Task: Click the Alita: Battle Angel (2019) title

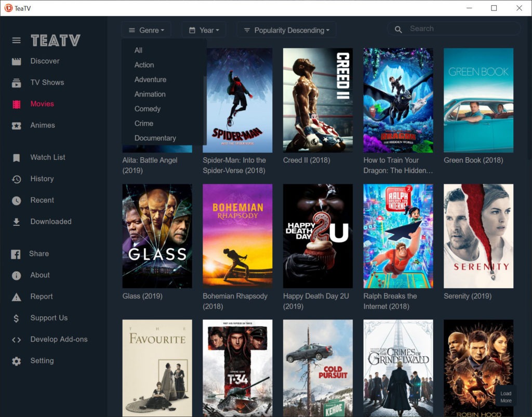Action: pos(150,165)
